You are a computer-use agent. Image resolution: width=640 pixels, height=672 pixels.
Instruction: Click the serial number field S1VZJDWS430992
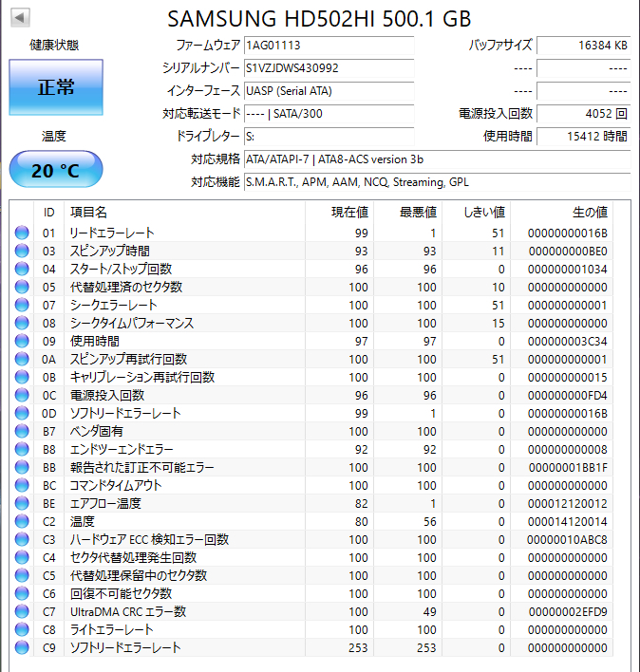(329, 68)
